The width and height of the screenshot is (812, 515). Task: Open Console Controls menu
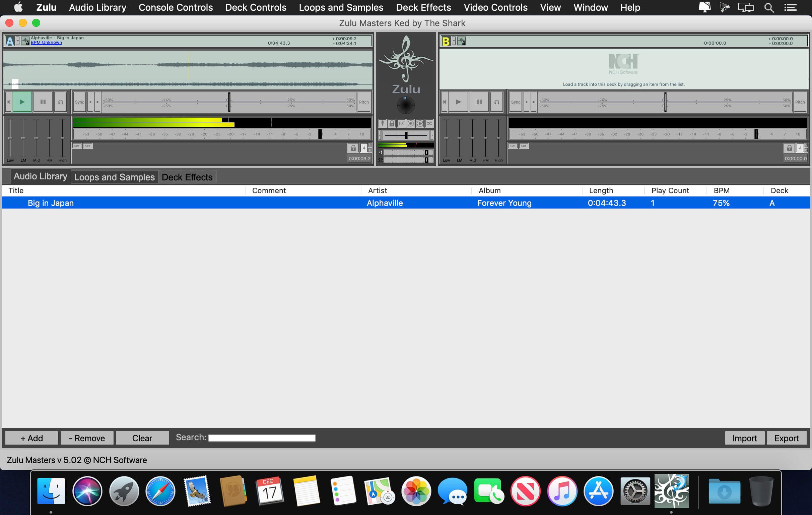176,7
